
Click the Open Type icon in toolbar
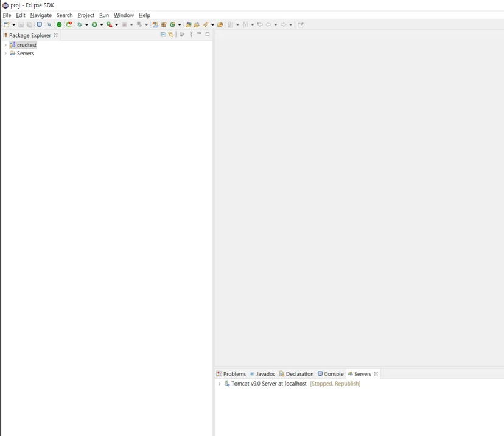[x=188, y=25]
